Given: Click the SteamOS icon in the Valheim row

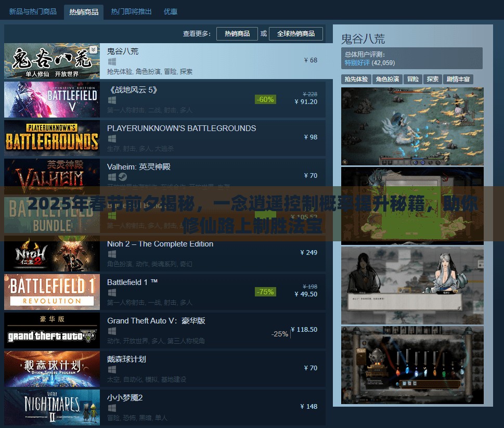Looking at the screenshot, I should coord(122,177).
